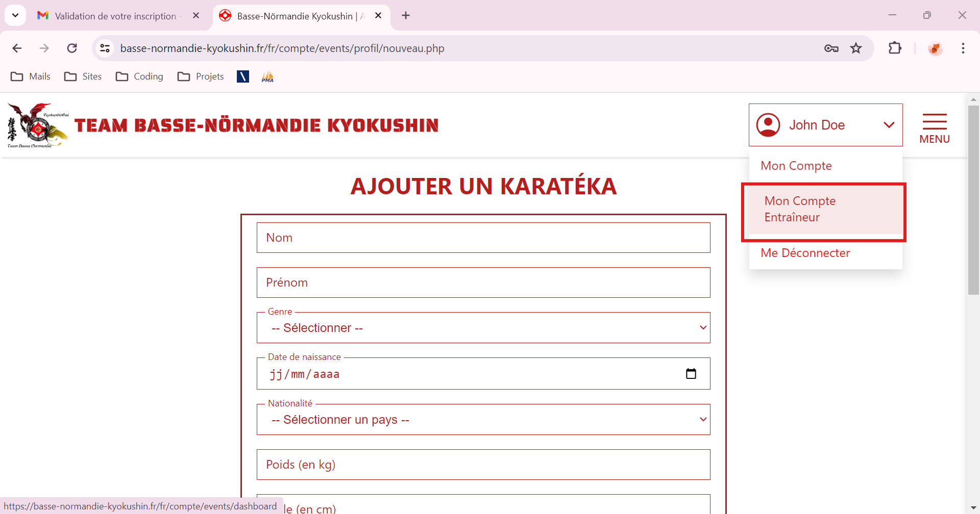Expand the Genre dropdown
The width and height of the screenshot is (980, 514).
click(x=483, y=328)
